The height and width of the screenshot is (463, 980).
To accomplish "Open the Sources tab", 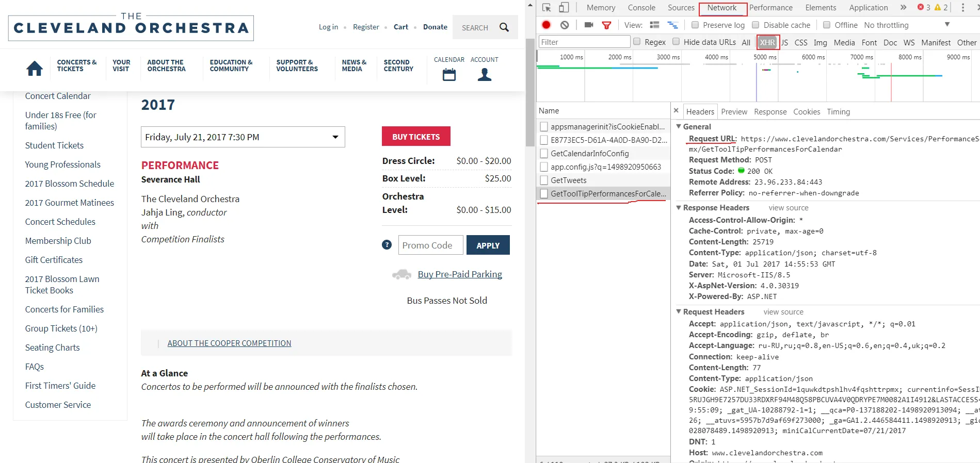I will pyautogui.click(x=681, y=8).
